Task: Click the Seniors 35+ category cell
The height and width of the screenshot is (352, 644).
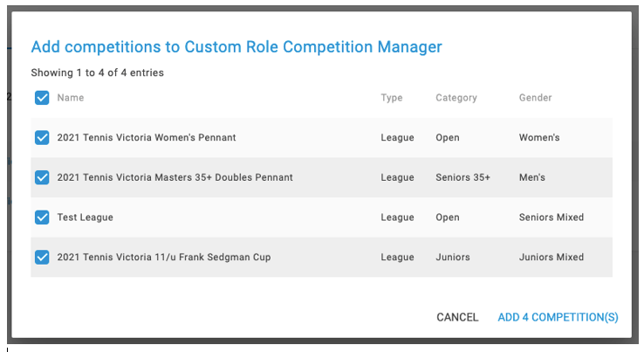Action: tap(462, 177)
